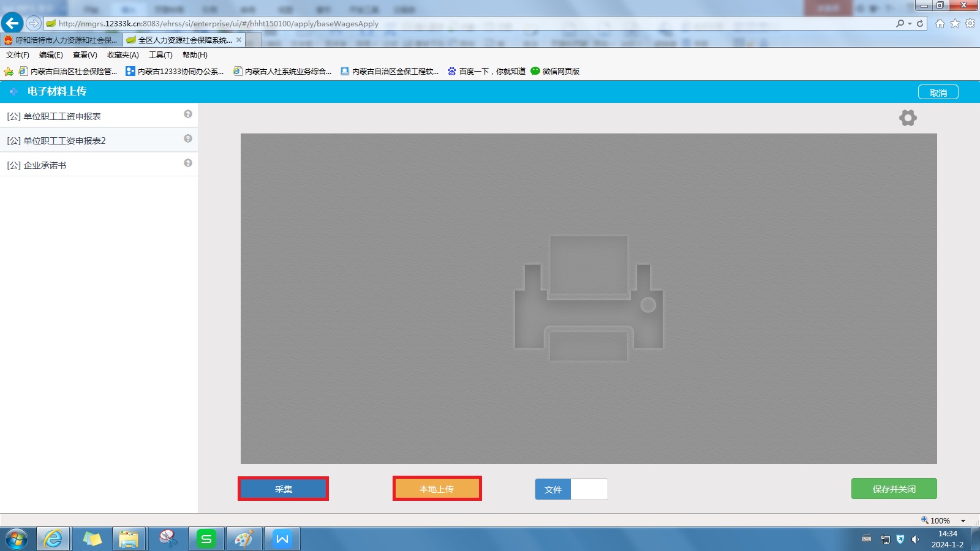This screenshot has width=980, height=551.
Task: Expand the address bar search dropdown arrow
Action: click(x=910, y=23)
